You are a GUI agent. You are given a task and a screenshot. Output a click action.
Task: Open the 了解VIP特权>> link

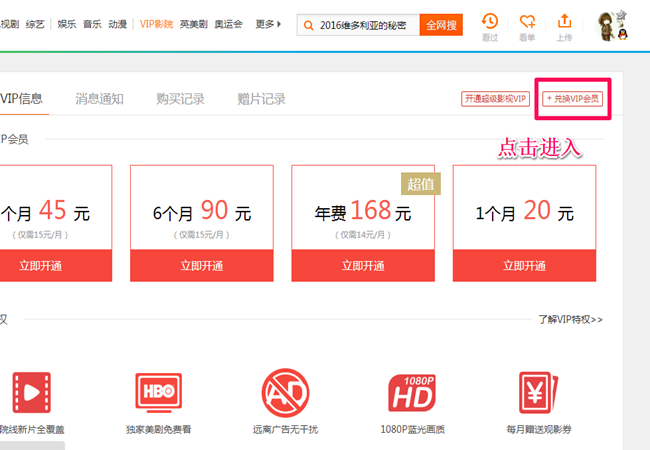point(570,319)
